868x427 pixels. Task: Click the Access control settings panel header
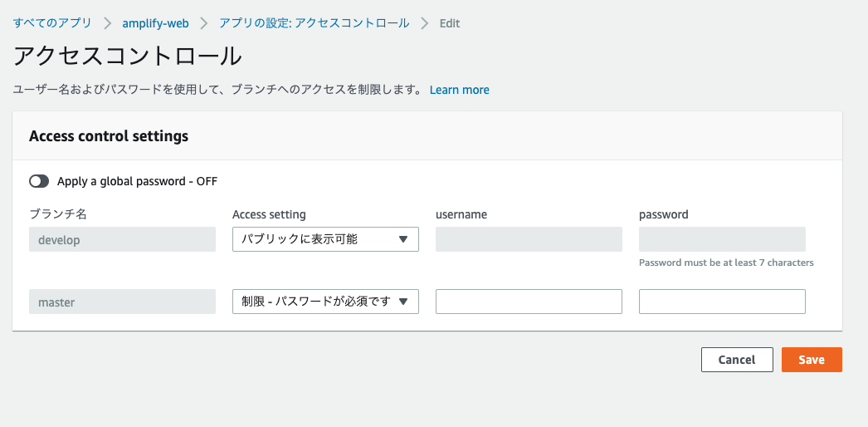point(109,136)
